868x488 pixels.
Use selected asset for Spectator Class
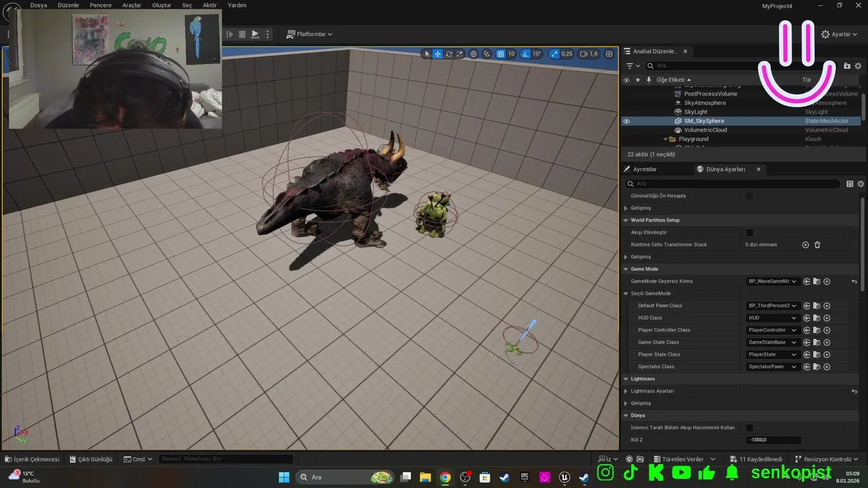tap(807, 367)
